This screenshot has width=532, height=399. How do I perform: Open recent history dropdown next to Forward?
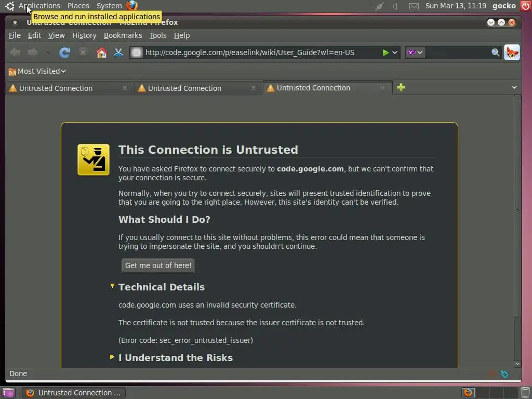pos(48,52)
